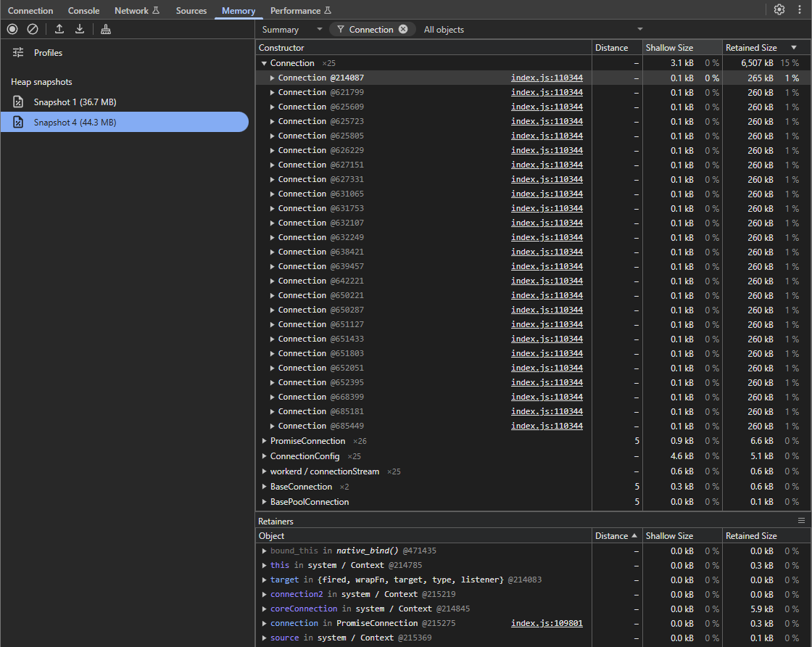Screen dimensions: 812x647
Task: Clear the Connection class filter
Action: coord(403,29)
